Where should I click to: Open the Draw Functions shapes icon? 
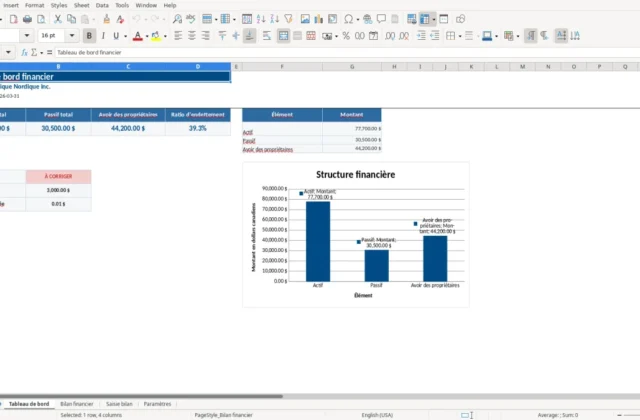click(x=460, y=19)
